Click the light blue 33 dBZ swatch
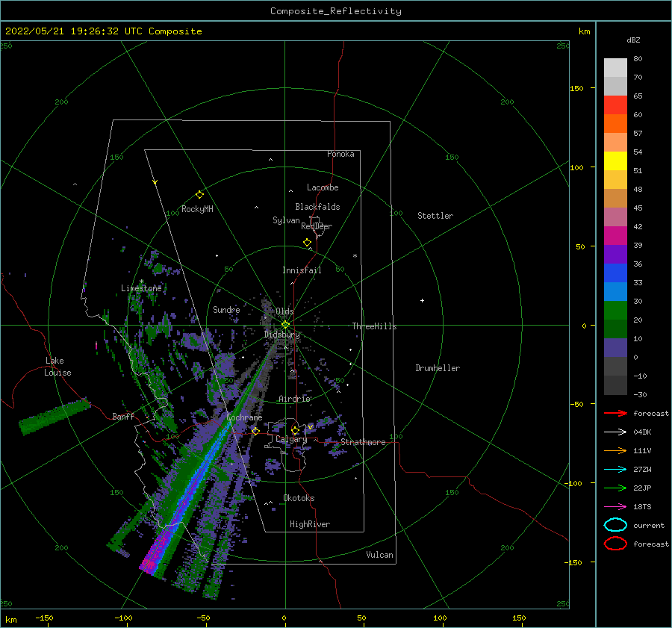This screenshot has height=628, width=672. pos(615,291)
